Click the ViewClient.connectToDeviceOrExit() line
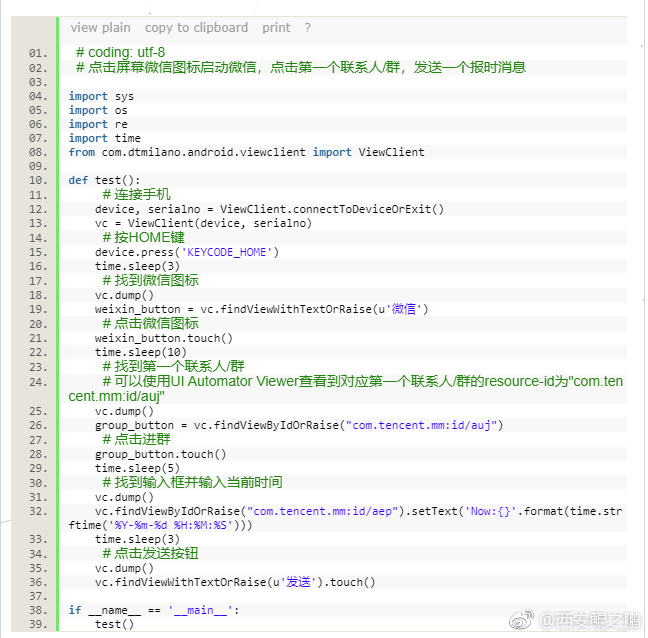This screenshot has width=648, height=638. (269, 209)
